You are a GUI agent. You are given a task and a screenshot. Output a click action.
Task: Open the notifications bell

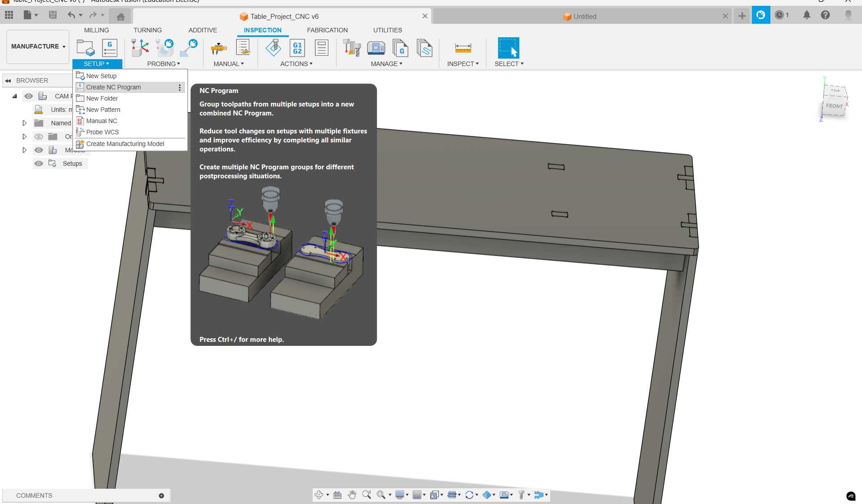[x=807, y=15]
